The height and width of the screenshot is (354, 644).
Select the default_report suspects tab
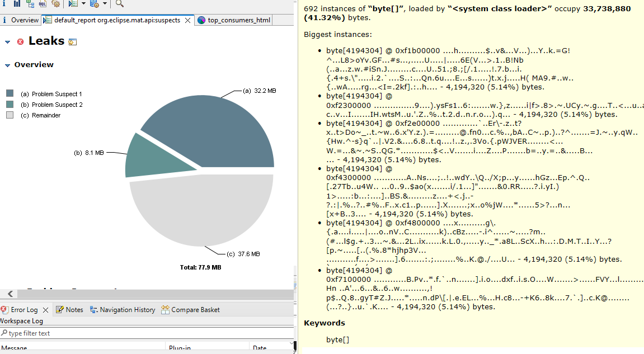pyautogui.click(x=117, y=20)
